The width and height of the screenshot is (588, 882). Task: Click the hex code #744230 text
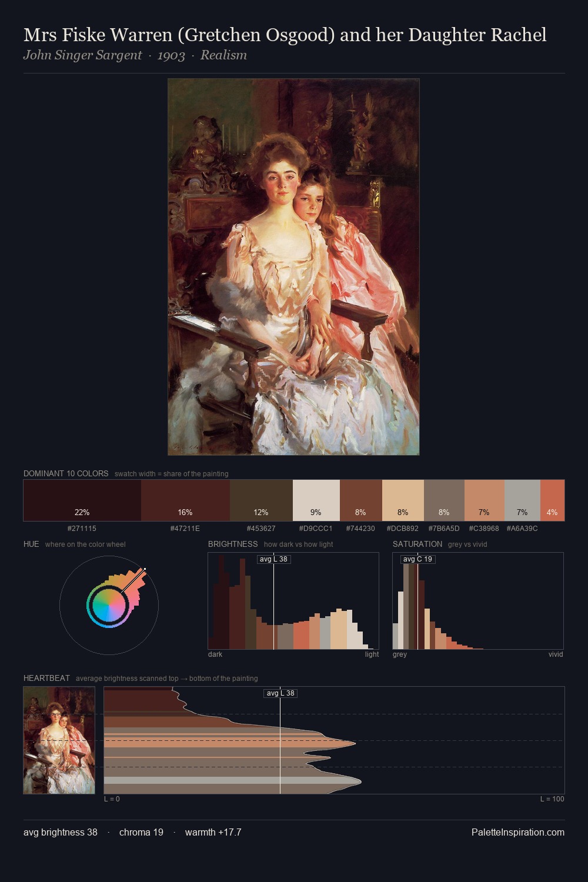[361, 529]
